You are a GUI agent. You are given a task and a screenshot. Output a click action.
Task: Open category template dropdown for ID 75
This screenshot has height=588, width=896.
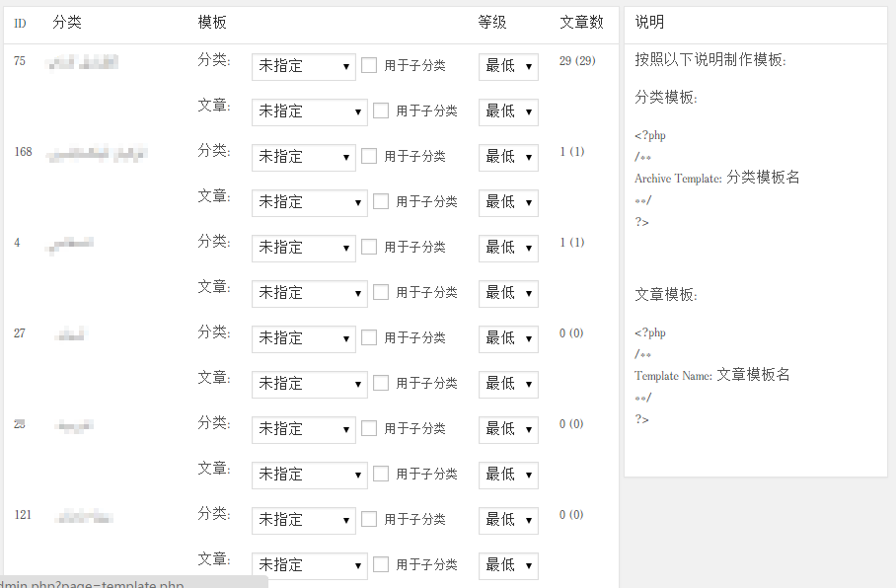click(x=303, y=66)
